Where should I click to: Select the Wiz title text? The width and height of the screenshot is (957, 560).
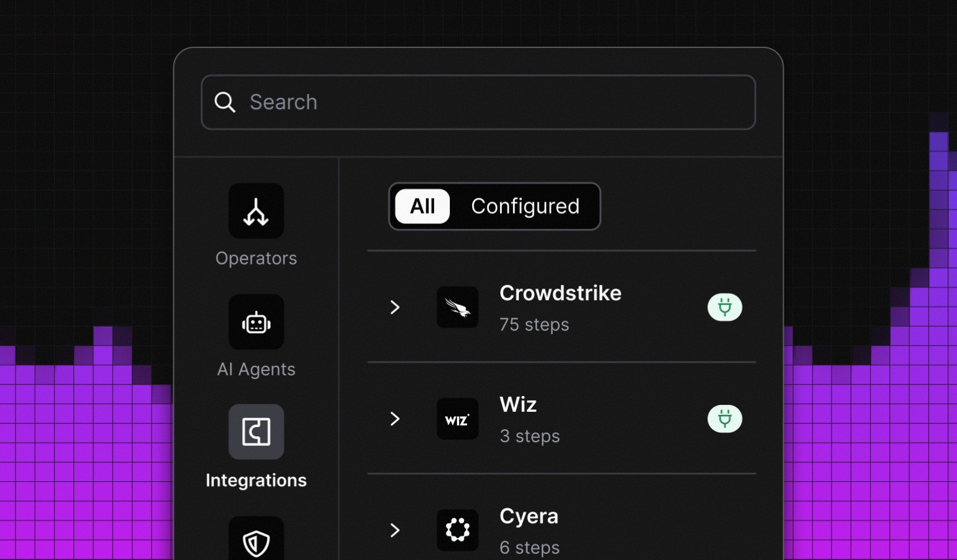click(518, 405)
